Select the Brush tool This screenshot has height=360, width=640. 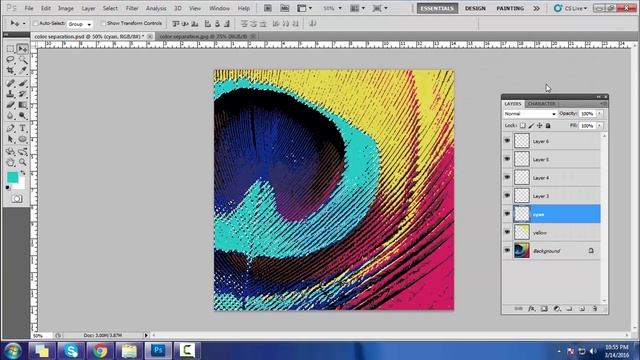(22, 83)
